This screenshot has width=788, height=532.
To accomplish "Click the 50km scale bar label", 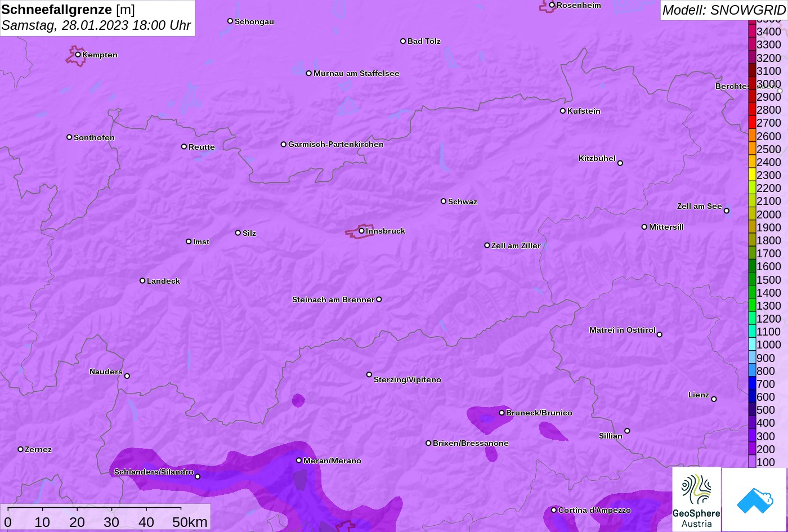I will pos(190,522).
